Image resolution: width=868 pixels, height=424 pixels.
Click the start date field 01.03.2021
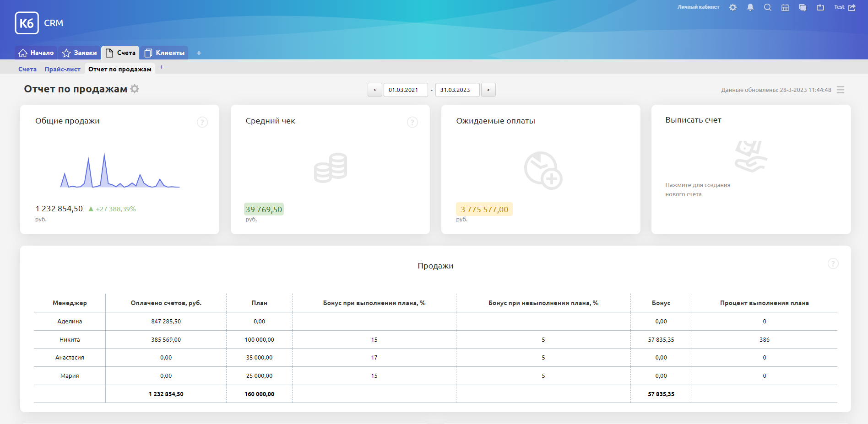(x=405, y=90)
